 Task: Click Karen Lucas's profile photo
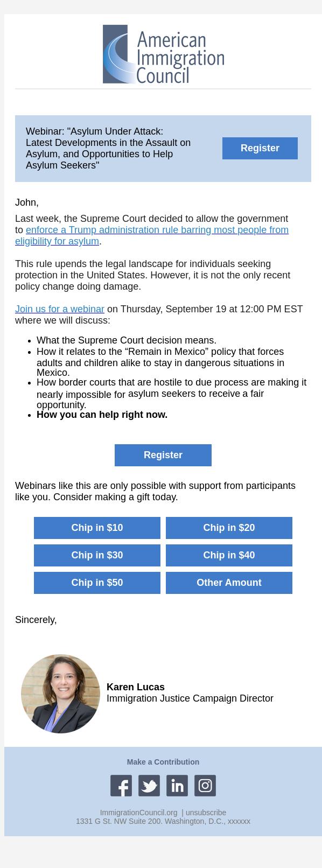pyautogui.click(x=60, y=694)
